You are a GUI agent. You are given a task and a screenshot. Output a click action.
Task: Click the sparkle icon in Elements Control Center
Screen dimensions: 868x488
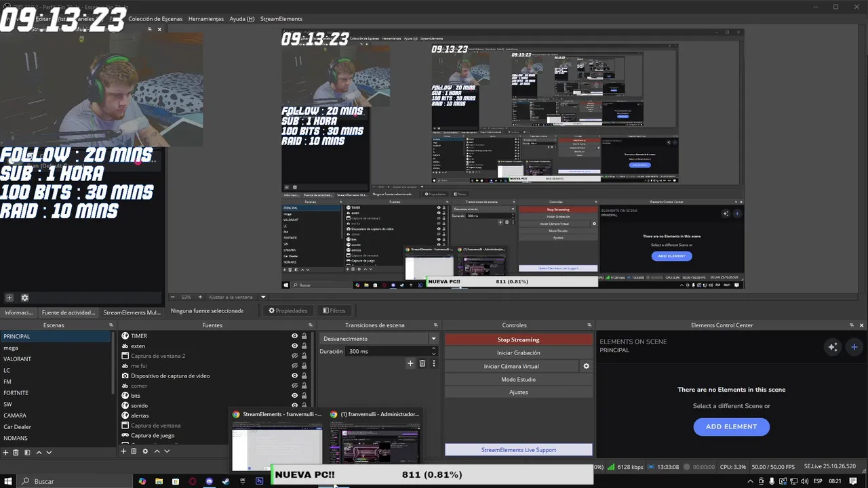click(833, 347)
